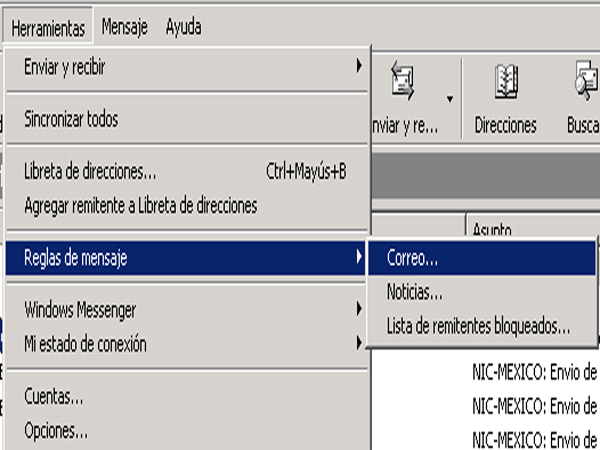Open the Herramientas menu
Screen dimensions: 600x450
pos(48,28)
